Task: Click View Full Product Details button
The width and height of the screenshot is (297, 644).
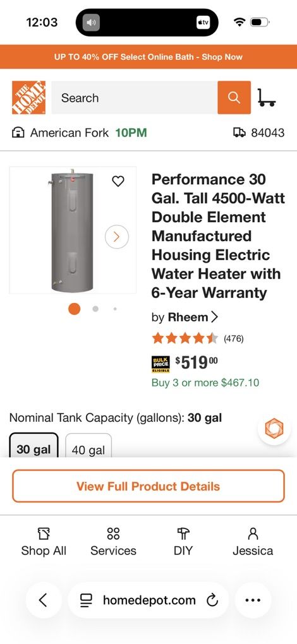Action: [x=148, y=486]
